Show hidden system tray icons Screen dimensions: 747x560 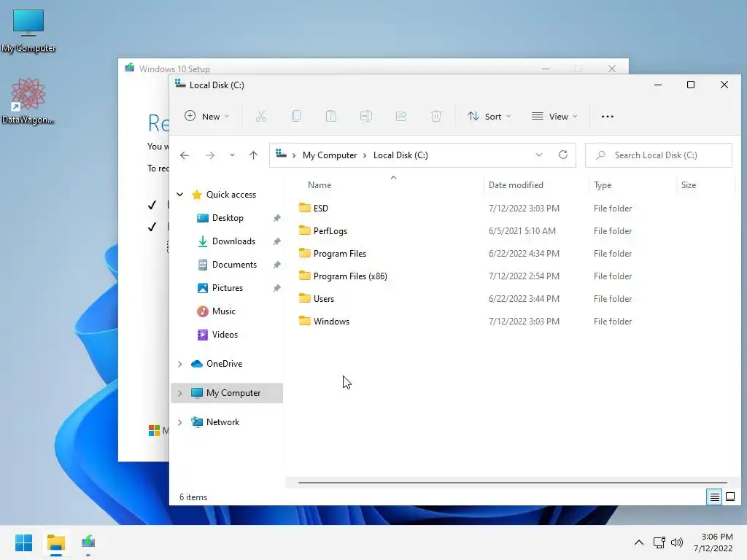[x=639, y=542]
